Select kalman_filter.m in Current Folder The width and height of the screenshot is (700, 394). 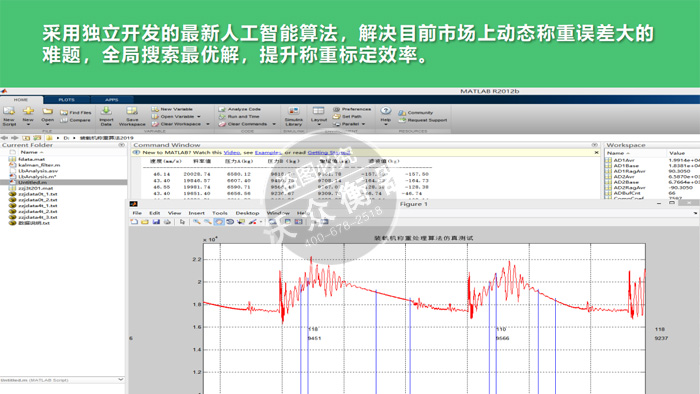click(x=39, y=165)
